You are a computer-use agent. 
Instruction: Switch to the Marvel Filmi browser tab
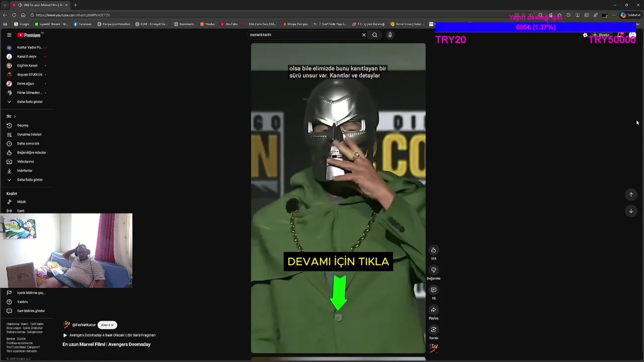[40, 5]
